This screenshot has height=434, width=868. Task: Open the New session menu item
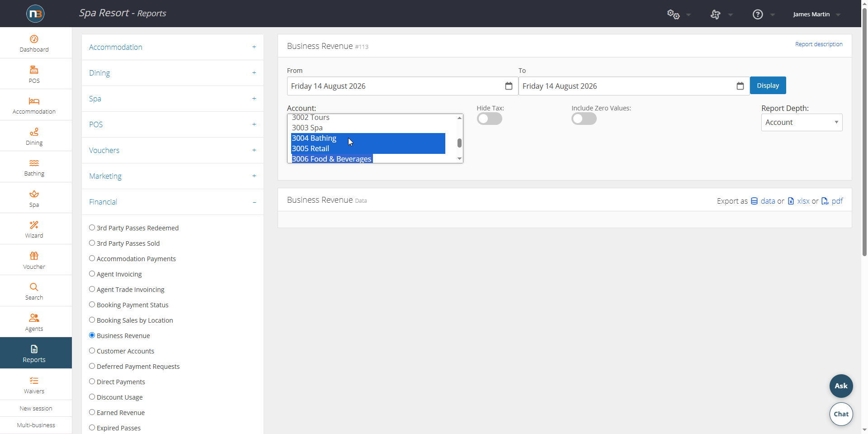pos(36,408)
